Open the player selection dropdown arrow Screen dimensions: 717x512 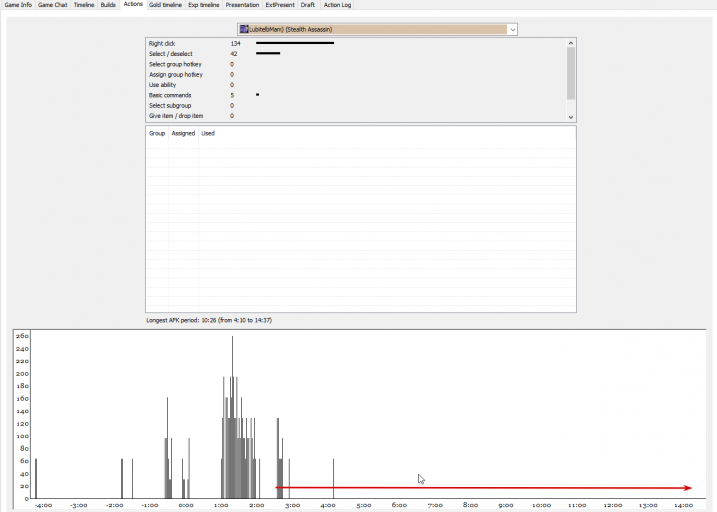513,29
